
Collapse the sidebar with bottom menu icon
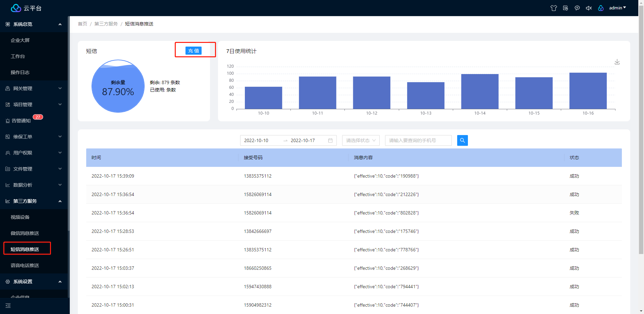(8, 306)
